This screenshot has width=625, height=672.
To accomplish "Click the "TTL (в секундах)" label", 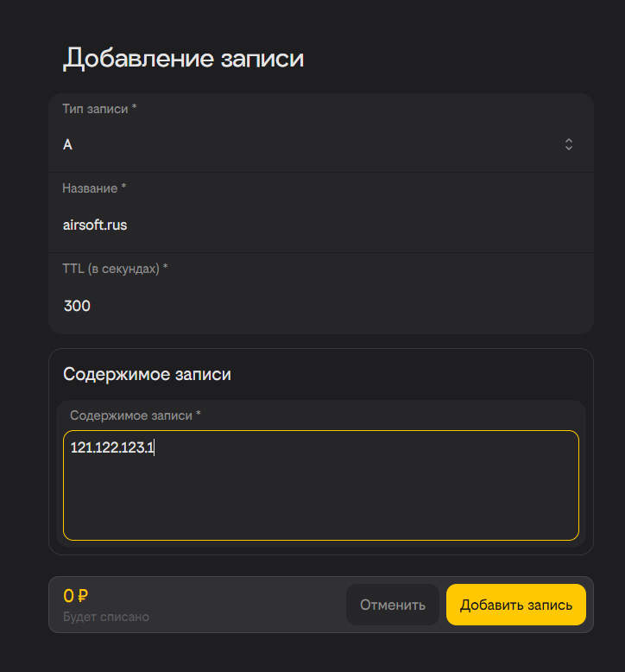I will (110, 269).
